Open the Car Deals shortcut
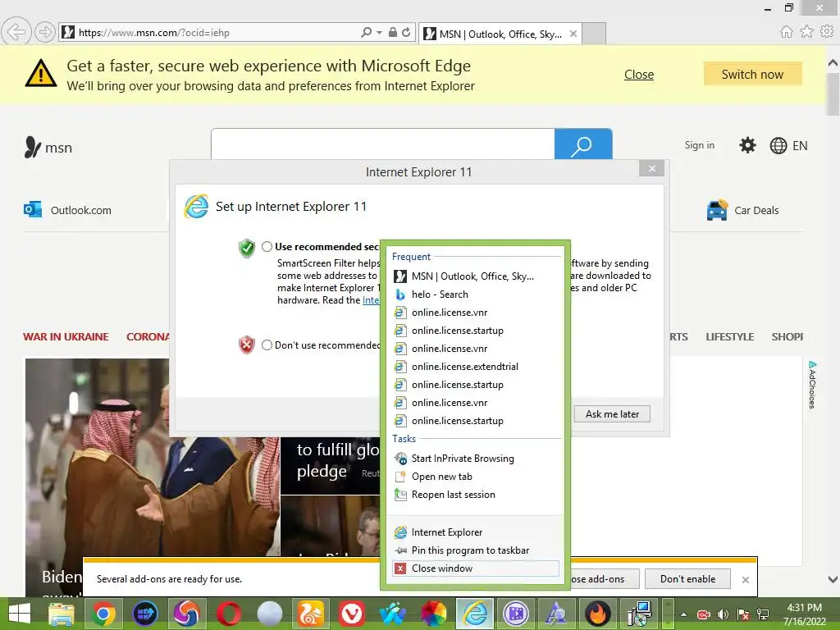This screenshot has height=630, width=840. [x=742, y=210]
